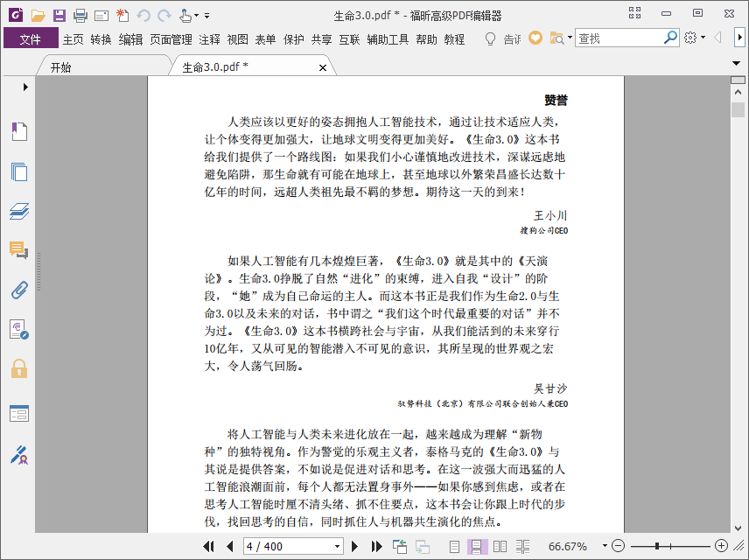The width and height of the screenshot is (749, 560).
Task: Zoom out with the minus button
Action: click(618, 546)
